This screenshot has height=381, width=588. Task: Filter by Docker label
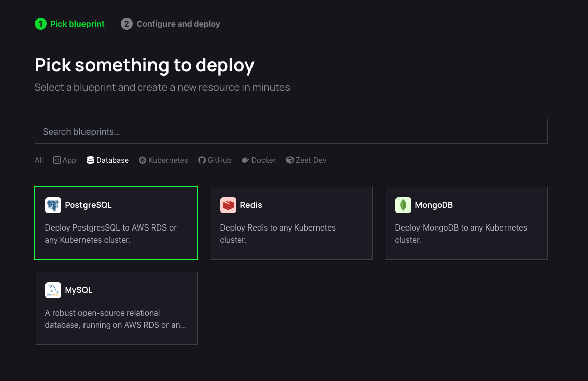(263, 160)
